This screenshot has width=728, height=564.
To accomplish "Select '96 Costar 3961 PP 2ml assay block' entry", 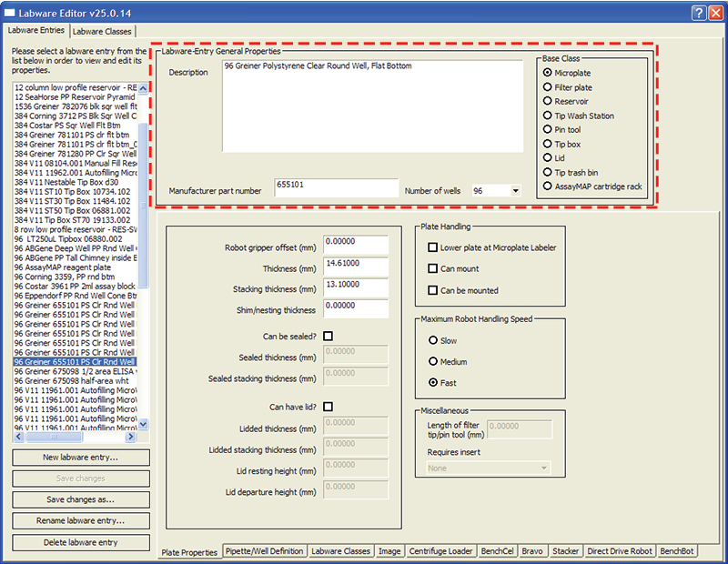I will [76, 286].
